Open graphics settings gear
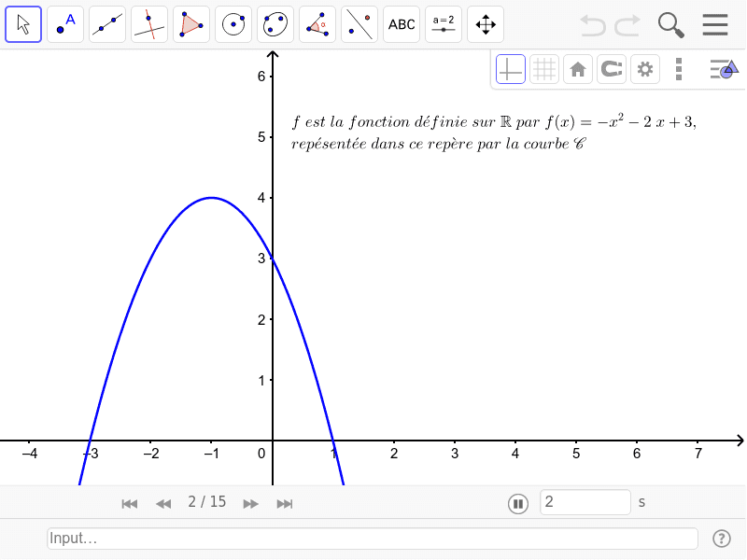Screen dimensions: 747x560 tap(645, 69)
